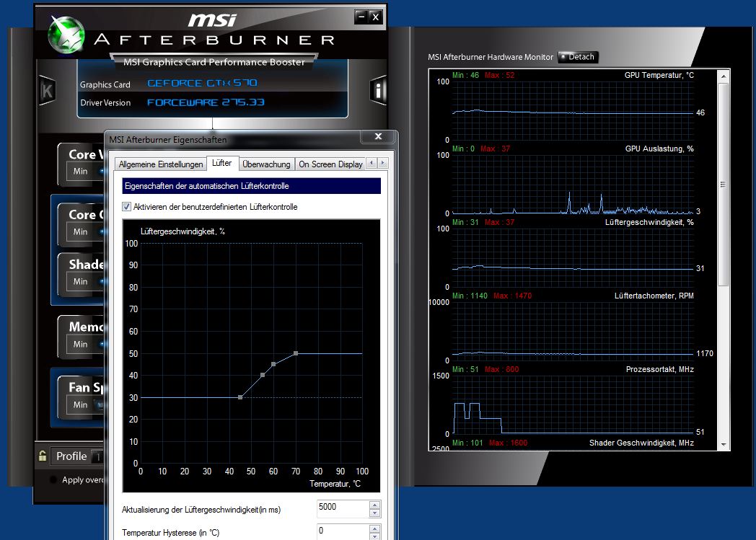Viewport: 756px width, 540px height.
Task: Open the On Screen Display tab
Action: (x=330, y=164)
